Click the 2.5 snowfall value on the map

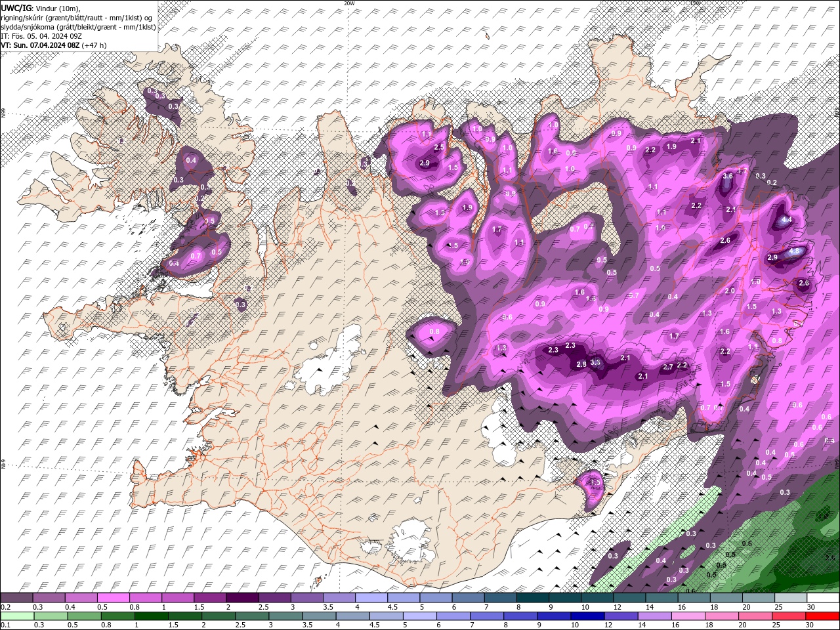[439, 147]
